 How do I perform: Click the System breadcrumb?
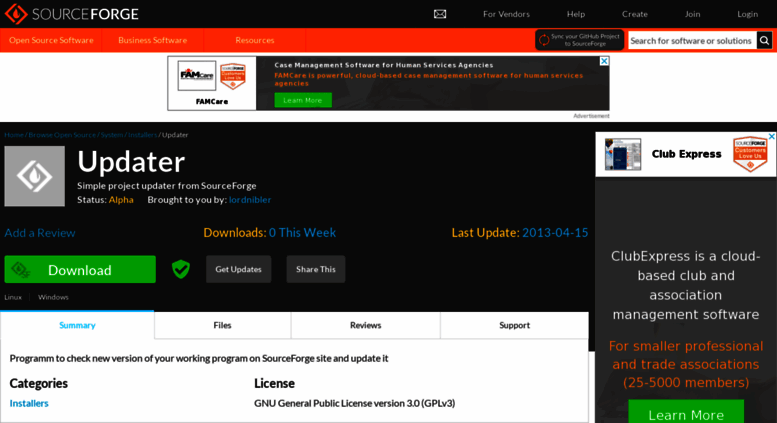112,135
